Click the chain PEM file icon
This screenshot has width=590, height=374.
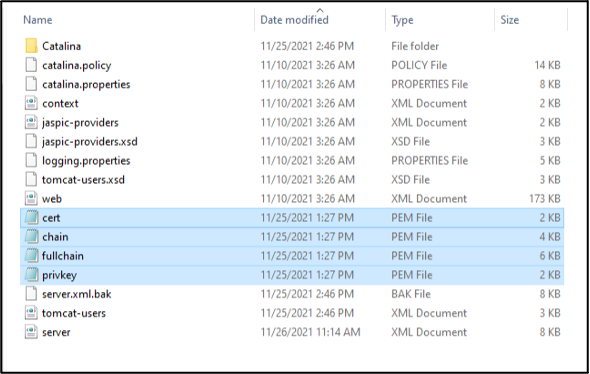(32, 237)
